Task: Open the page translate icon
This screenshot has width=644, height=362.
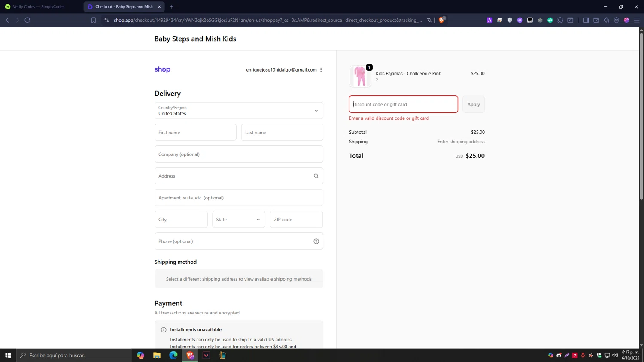Action: [429, 20]
